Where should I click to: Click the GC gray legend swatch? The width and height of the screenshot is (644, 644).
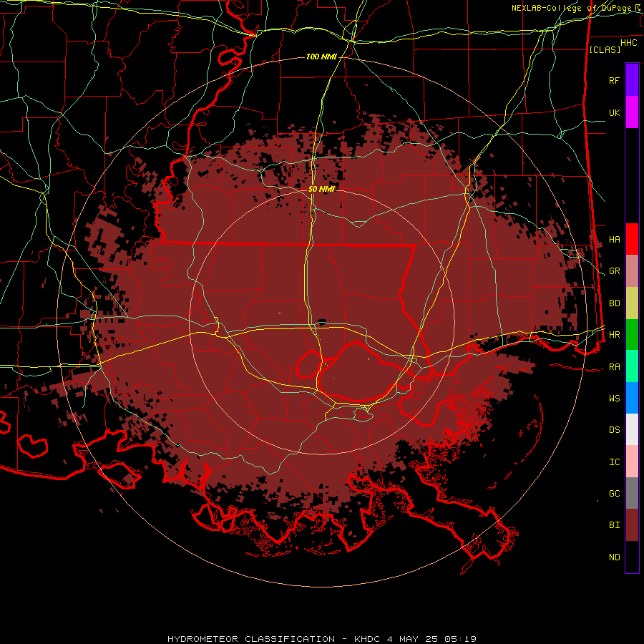click(x=632, y=493)
